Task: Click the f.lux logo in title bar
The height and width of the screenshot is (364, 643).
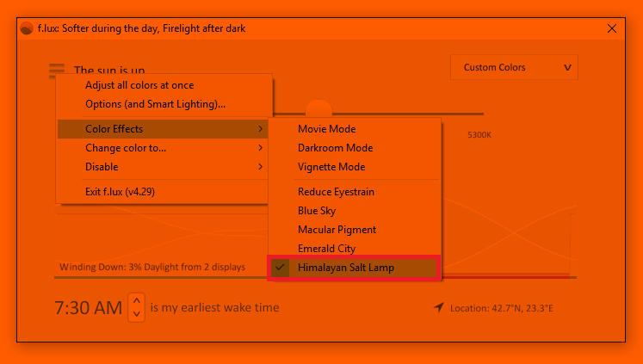Action: [26, 28]
